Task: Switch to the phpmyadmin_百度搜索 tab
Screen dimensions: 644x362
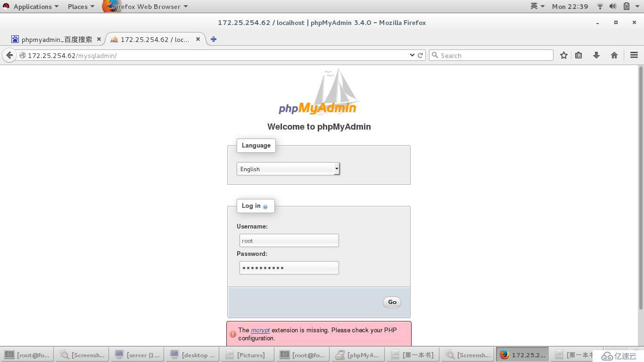Action: tap(57, 40)
